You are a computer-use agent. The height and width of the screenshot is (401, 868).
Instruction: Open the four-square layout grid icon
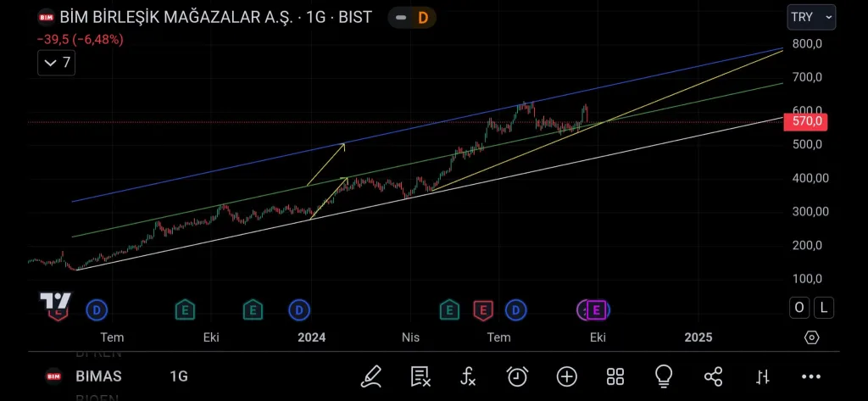click(615, 376)
